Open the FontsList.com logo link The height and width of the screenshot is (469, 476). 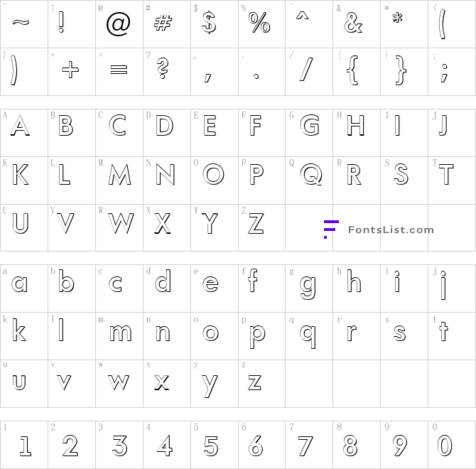tap(379, 230)
